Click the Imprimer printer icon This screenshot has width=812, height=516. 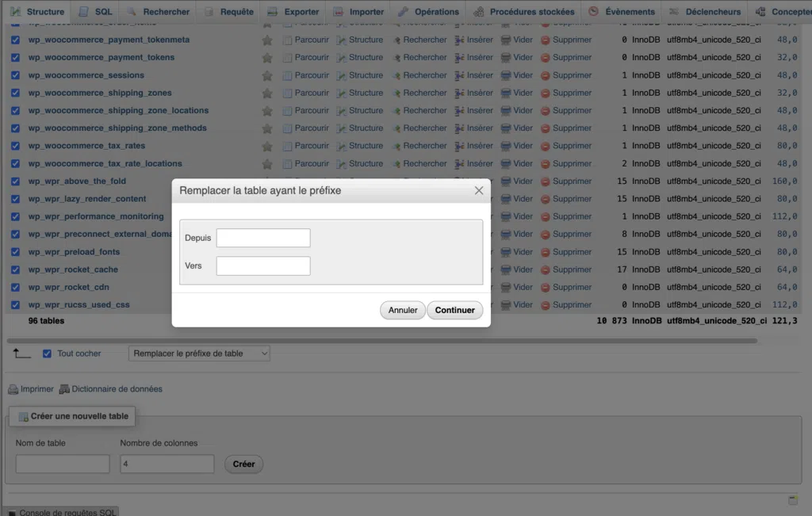(13, 389)
